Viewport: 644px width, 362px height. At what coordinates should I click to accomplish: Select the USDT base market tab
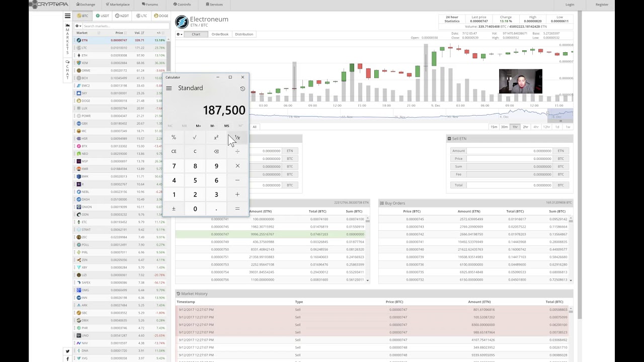pyautogui.click(x=103, y=16)
